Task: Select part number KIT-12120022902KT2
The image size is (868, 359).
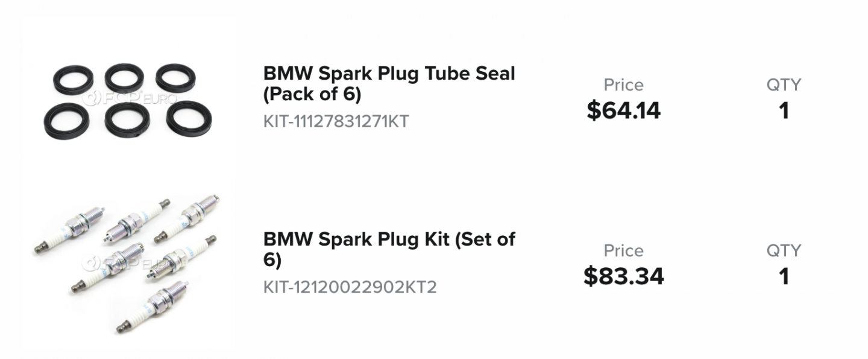Action: point(350,287)
